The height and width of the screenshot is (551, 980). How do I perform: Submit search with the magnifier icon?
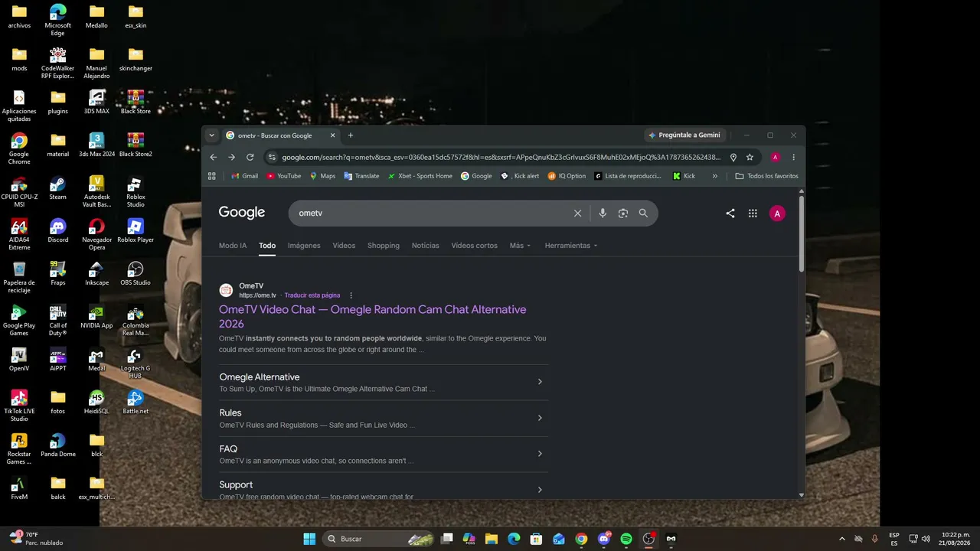(x=643, y=214)
